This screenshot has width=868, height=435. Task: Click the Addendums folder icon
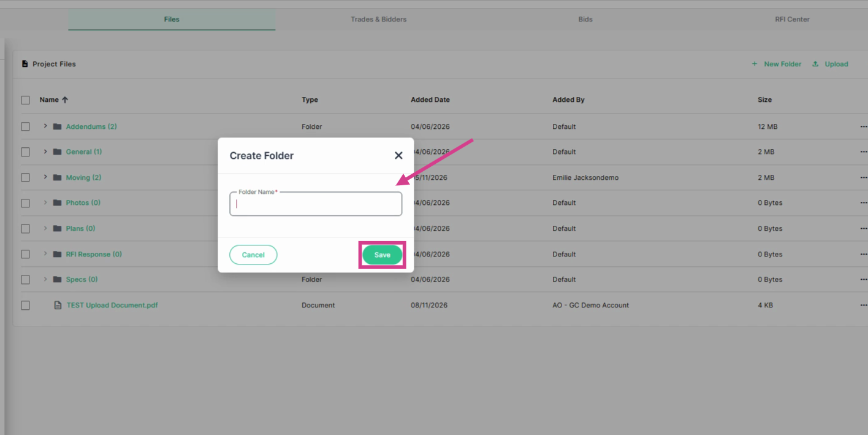(58, 126)
